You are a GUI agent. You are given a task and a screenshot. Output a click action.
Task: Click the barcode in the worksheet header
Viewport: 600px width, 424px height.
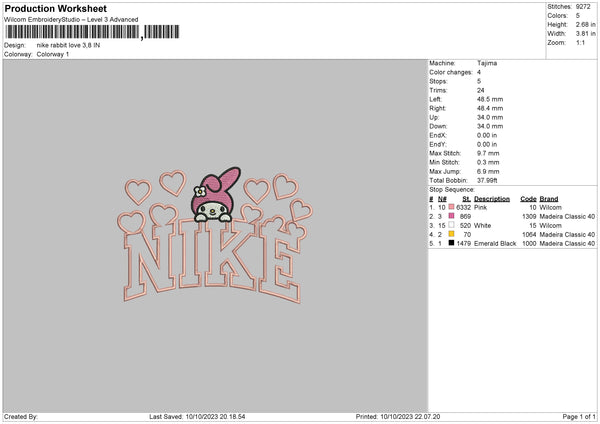(92, 32)
